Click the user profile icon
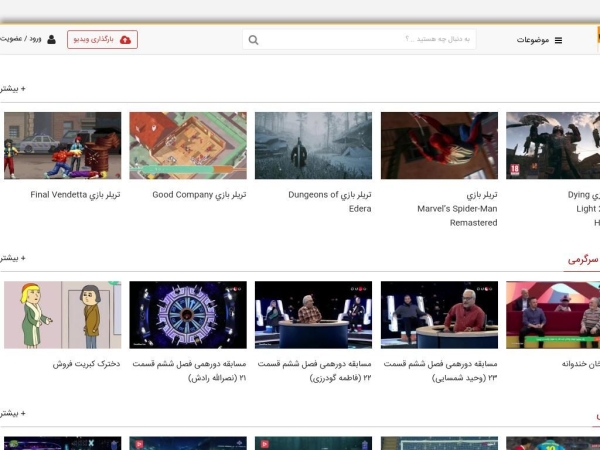 (x=51, y=39)
